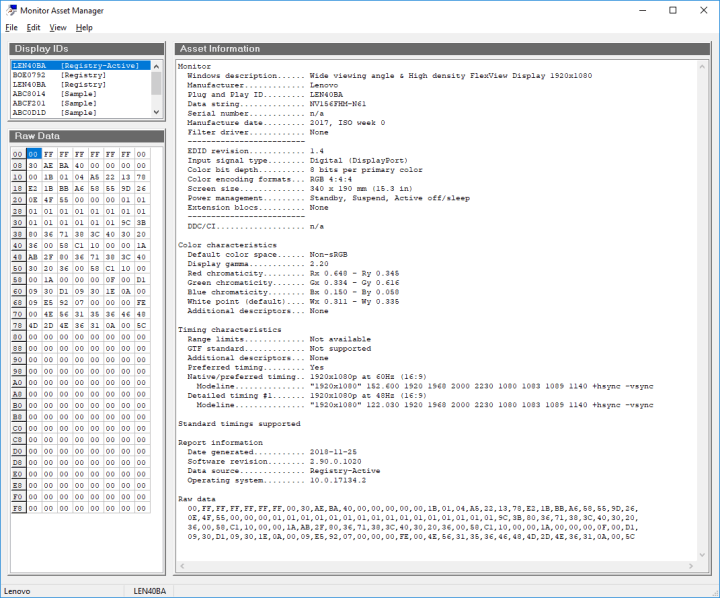Open the File menu
Screen dimensions: 720x598
pyautogui.click(x=11, y=27)
